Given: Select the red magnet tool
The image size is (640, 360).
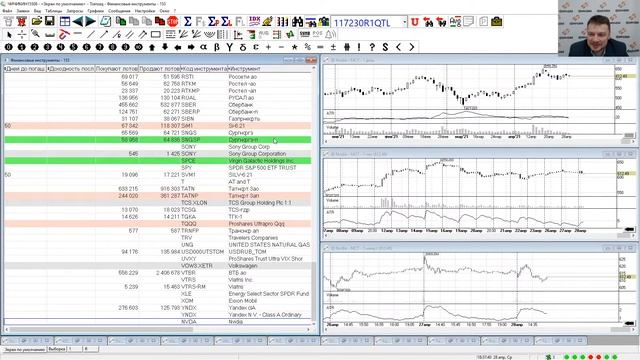Looking at the screenshot, I should click(64, 34).
